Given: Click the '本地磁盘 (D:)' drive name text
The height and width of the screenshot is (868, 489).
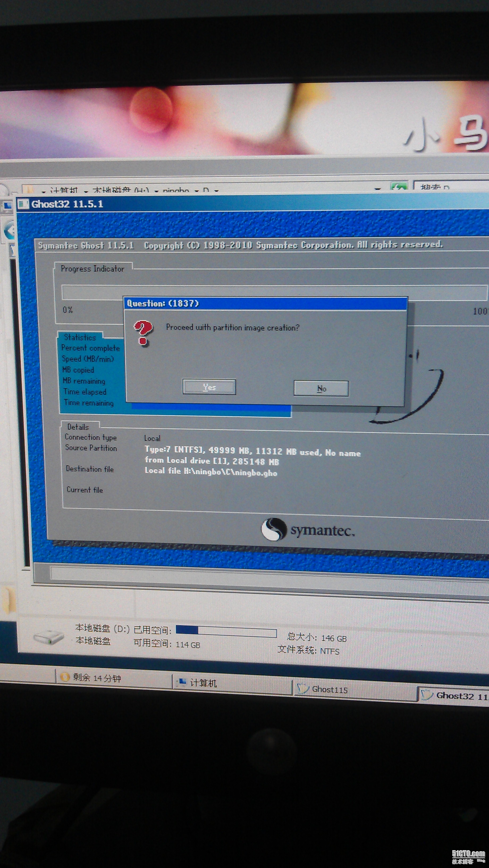Looking at the screenshot, I should (102, 628).
